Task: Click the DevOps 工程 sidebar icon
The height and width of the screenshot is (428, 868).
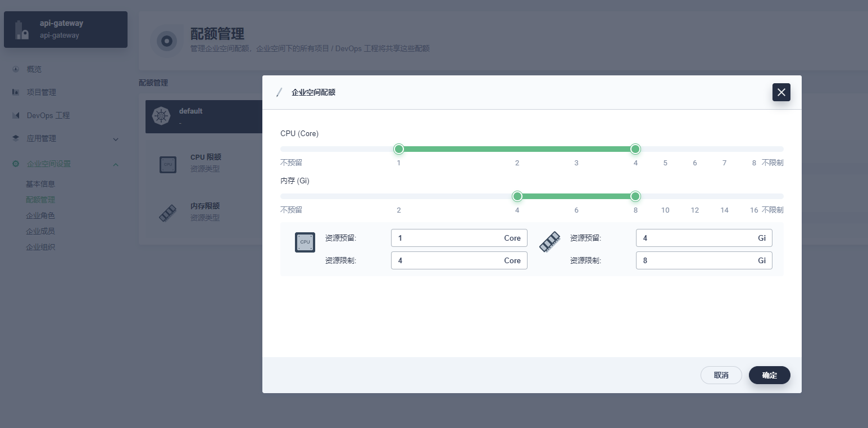Action: point(16,115)
